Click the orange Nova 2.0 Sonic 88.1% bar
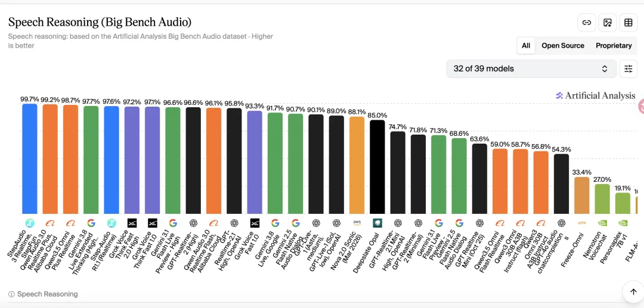The image size is (644, 308). [x=357, y=165]
